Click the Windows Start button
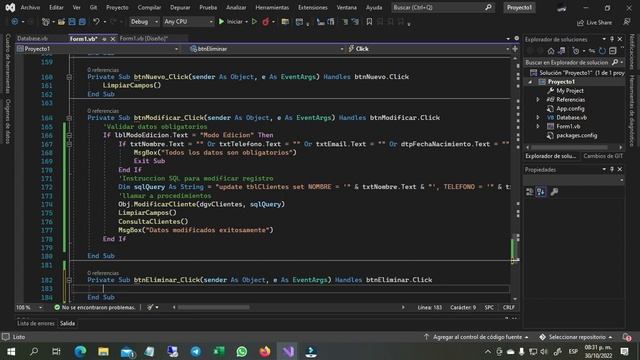This screenshot has height=360, width=640. [11, 351]
